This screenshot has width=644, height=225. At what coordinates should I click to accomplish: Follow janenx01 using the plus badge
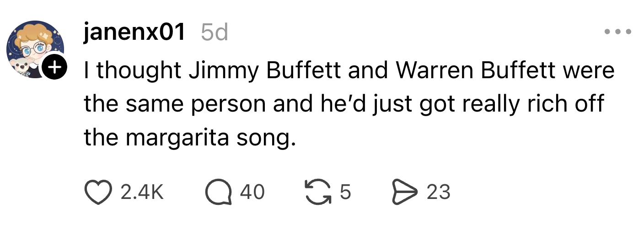point(54,69)
